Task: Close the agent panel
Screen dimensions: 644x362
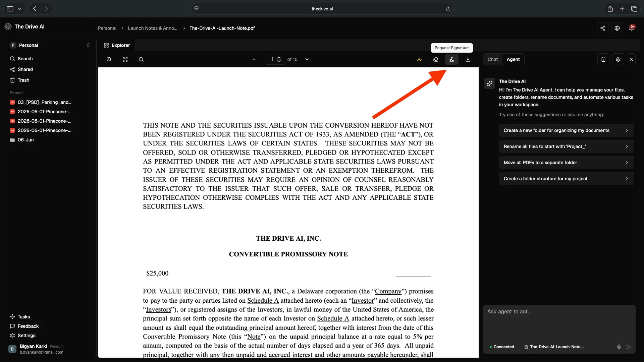Action: (631, 59)
